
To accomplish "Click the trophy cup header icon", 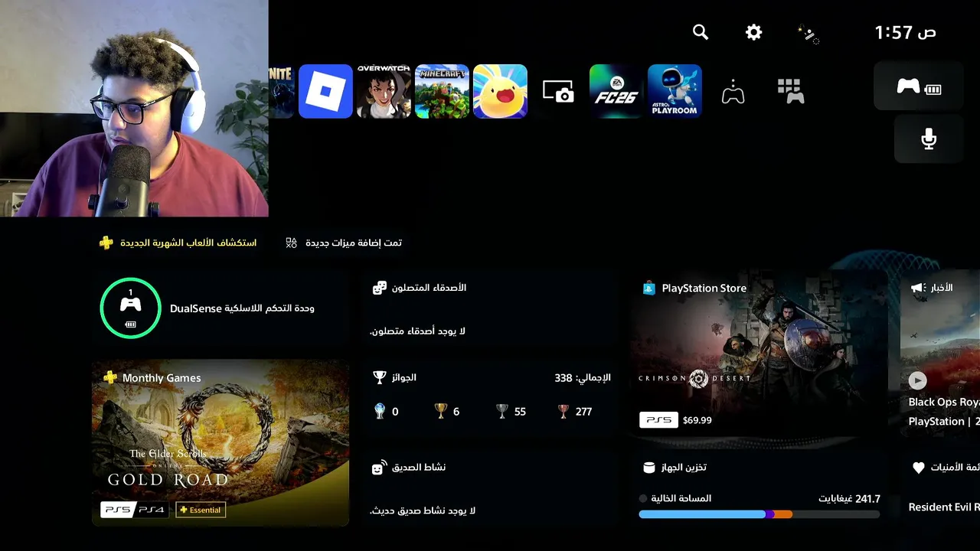I will (379, 378).
